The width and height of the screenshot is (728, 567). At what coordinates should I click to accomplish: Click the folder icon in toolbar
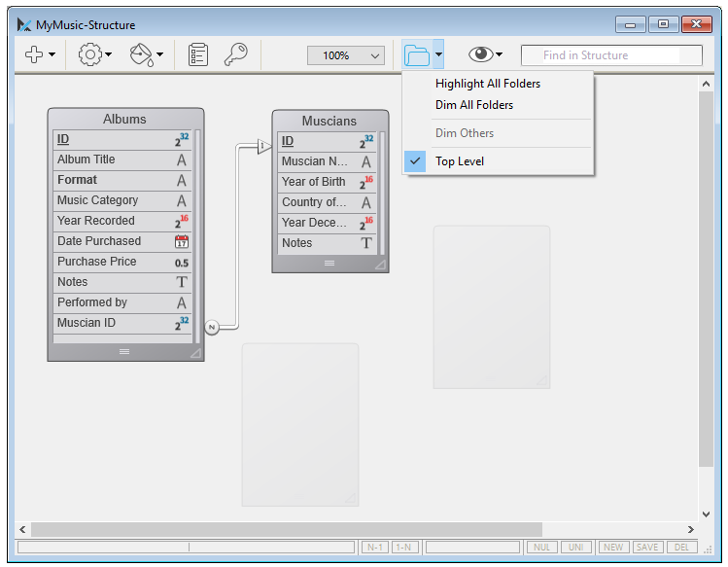(417, 55)
